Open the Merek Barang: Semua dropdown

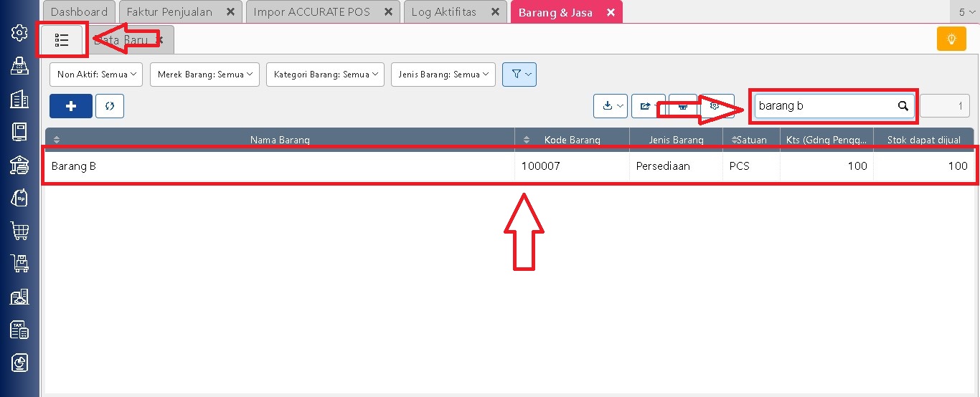pyautogui.click(x=205, y=75)
